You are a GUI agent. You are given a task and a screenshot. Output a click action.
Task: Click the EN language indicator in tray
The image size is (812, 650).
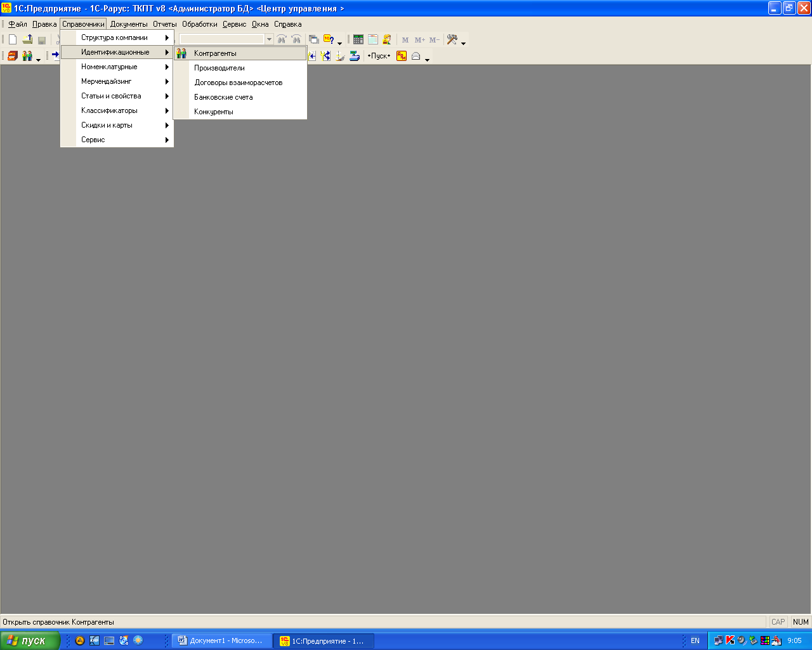click(x=695, y=640)
